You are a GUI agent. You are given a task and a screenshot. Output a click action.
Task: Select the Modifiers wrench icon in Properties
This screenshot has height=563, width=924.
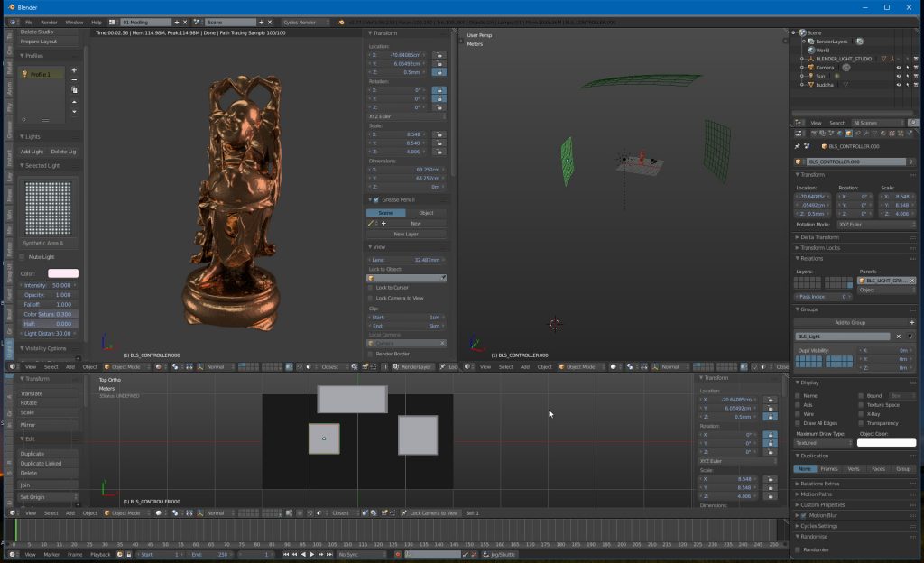866,135
